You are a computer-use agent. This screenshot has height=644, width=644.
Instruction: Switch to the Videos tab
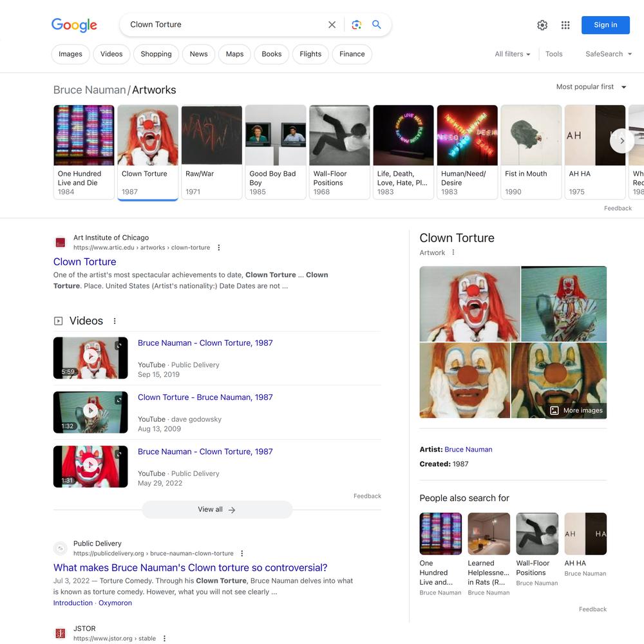(x=111, y=54)
